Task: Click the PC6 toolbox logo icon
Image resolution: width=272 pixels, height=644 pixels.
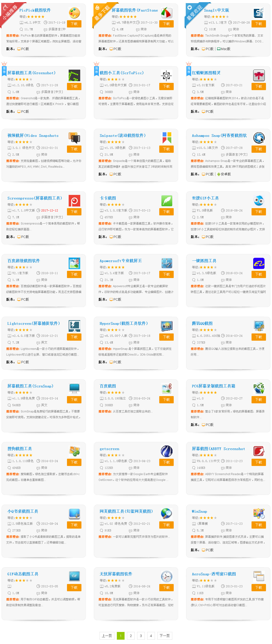Action: coord(259,389)
